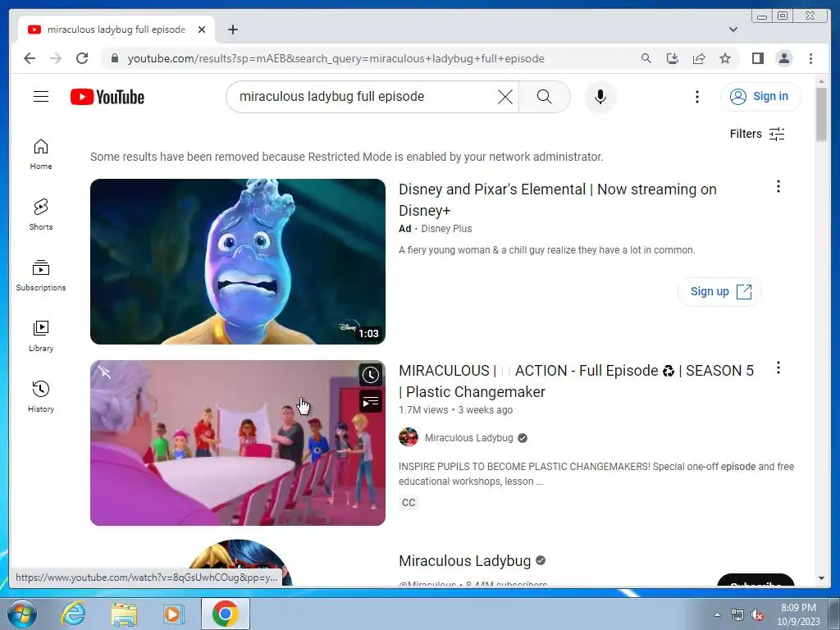840x630 pixels.
Task: Open Chrome three-dot menu
Action: pyautogui.click(x=811, y=58)
